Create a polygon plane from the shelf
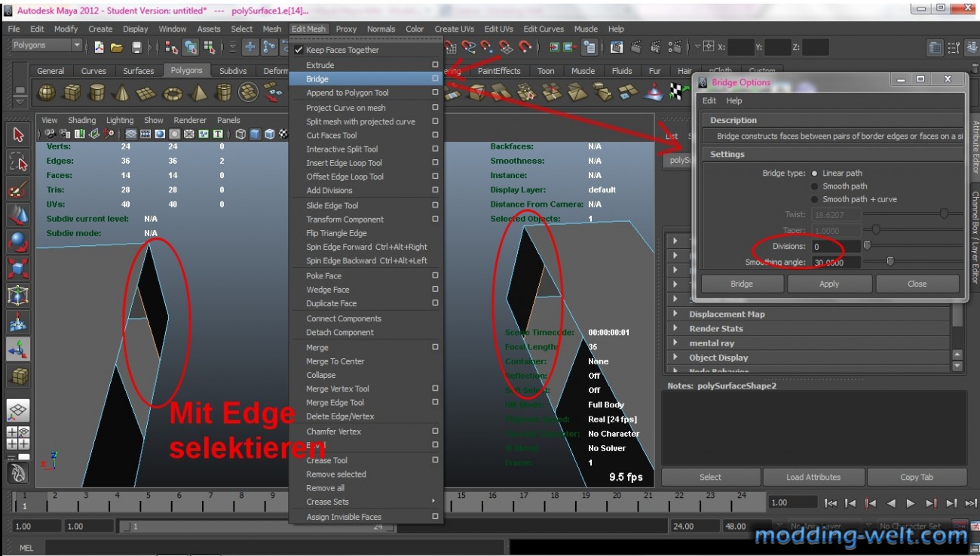The image size is (980, 556). [x=147, y=93]
